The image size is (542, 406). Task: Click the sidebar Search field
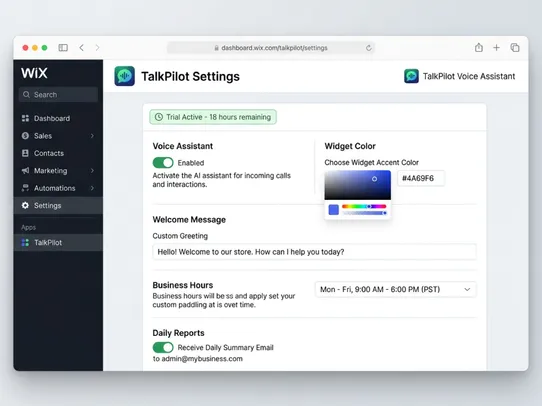tap(58, 94)
